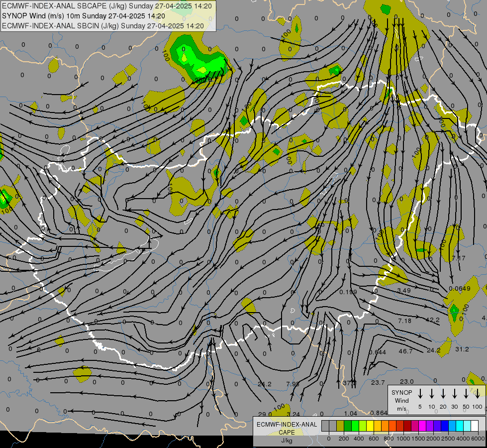Click the '0.199' value on the map

pyautogui.click(x=348, y=292)
